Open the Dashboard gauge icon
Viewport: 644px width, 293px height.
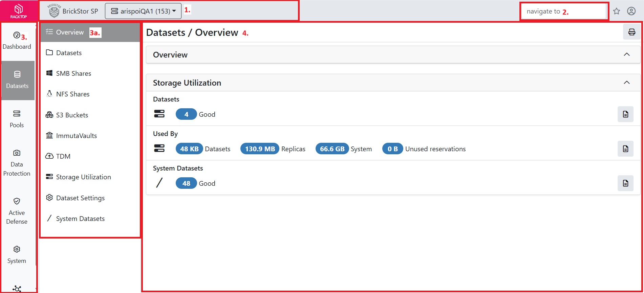pyautogui.click(x=17, y=35)
